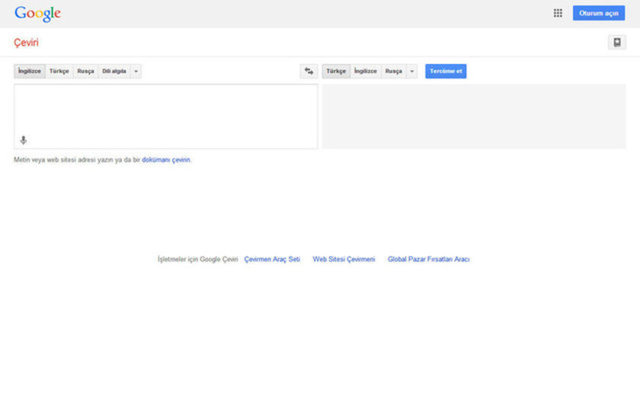Image resolution: width=640 pixels, height=407 pixels.
Task: Expand the target language dropdown arrow
Action: [412, 71]
